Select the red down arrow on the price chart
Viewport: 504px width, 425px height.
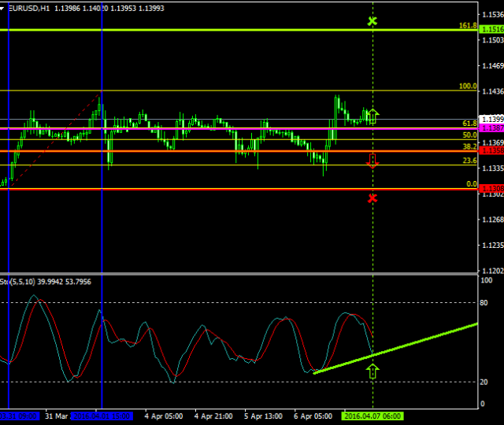pyautogui.click(x=372, y=161)
